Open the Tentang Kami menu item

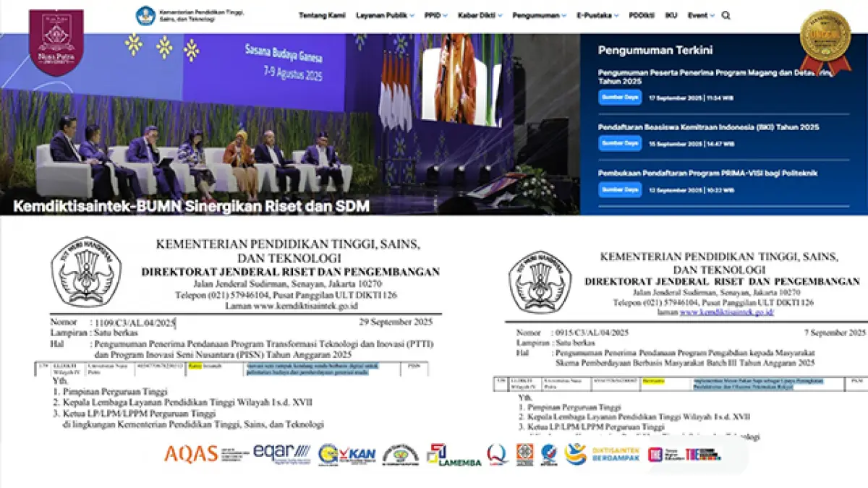(322, 15)
